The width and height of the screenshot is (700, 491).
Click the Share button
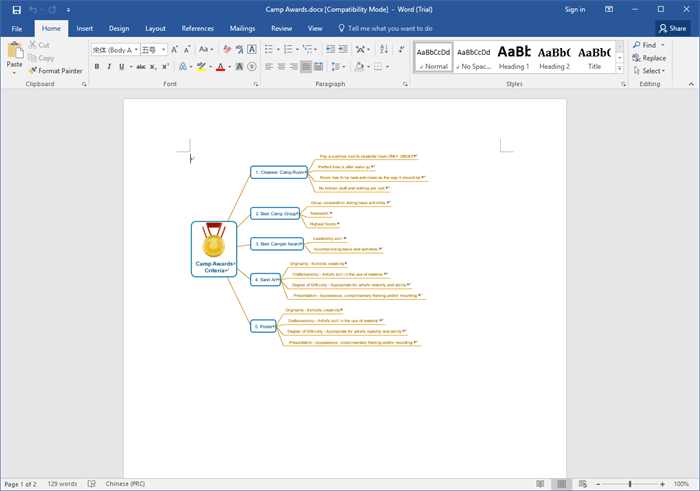pyautogui.click(x=673, y=29)
